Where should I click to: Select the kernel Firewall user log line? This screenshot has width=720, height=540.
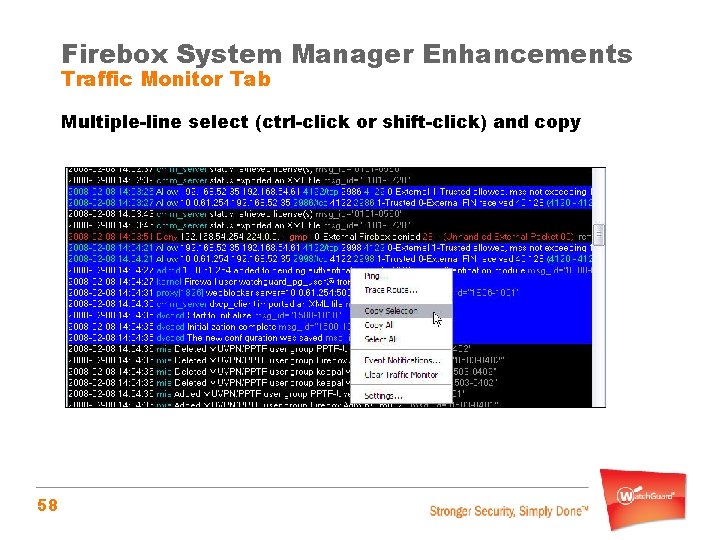point(209,282)
